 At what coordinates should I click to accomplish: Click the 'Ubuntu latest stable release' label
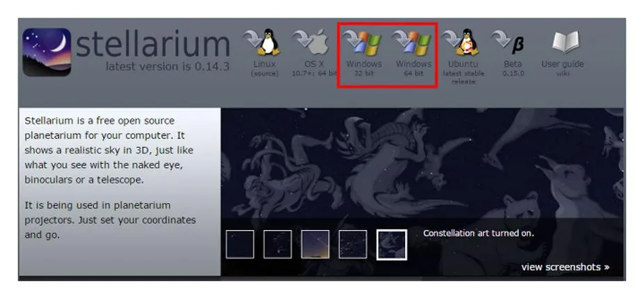click(x=463, y=72)
